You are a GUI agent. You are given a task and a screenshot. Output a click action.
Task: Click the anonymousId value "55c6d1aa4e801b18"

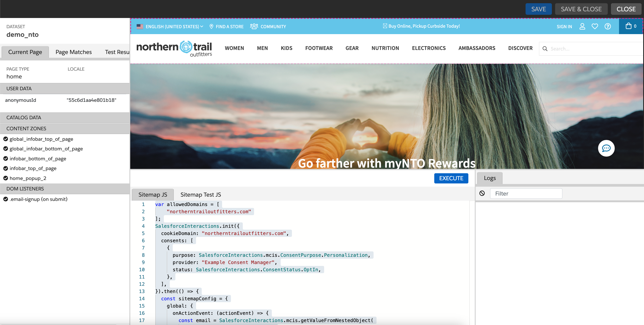point(91,100)
